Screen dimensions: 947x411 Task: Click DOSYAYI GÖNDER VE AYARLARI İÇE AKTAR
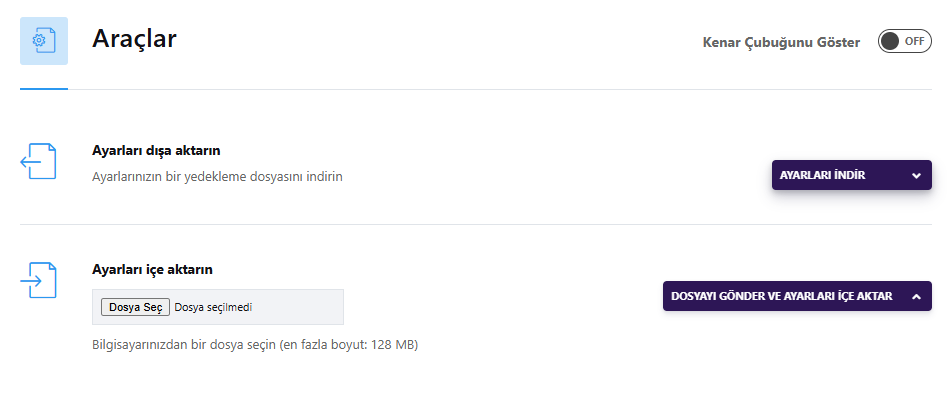(782, 296)
